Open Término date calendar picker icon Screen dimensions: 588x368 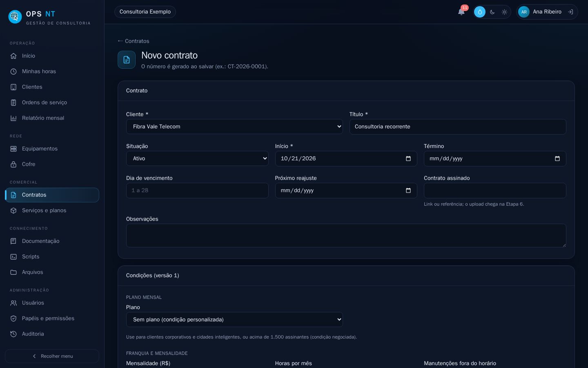point(557,159)
